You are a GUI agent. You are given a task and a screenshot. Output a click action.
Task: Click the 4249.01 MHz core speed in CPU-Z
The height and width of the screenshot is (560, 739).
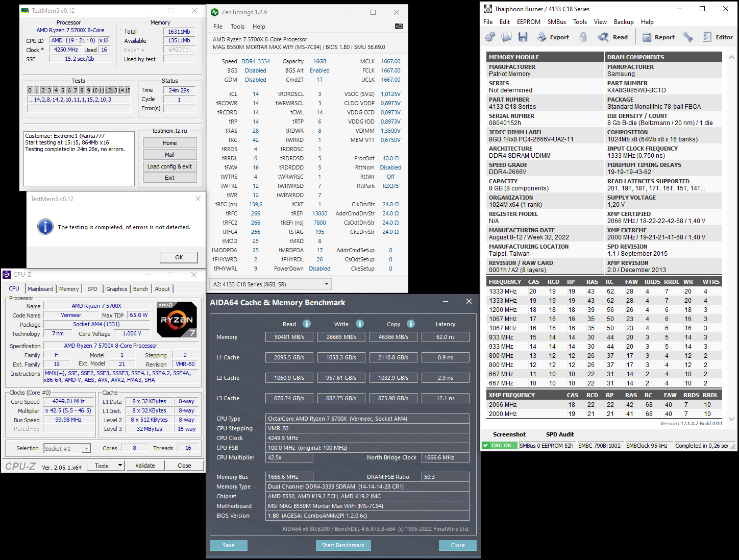(x=68, y=402)
